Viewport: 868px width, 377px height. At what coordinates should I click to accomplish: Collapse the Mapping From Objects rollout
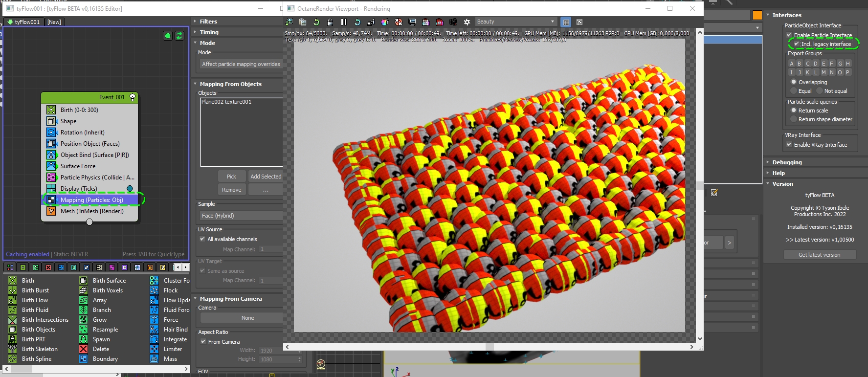point(230,84)
